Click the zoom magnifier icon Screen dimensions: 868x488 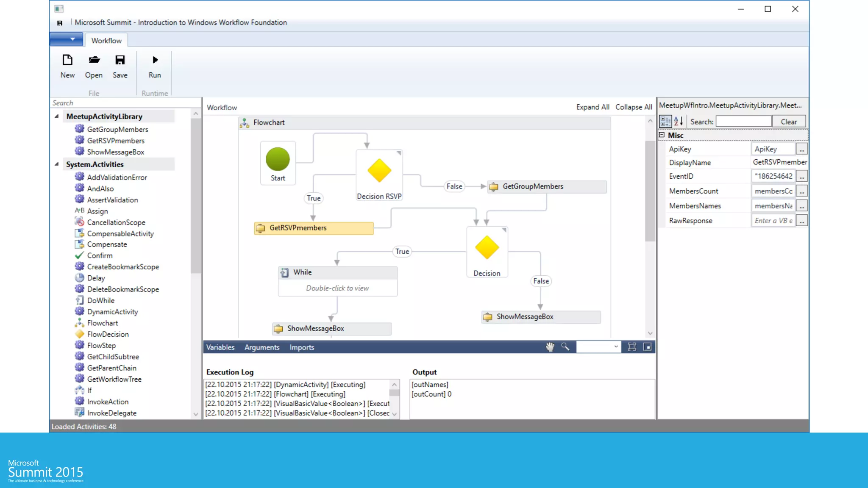click(x=565, y=347)
